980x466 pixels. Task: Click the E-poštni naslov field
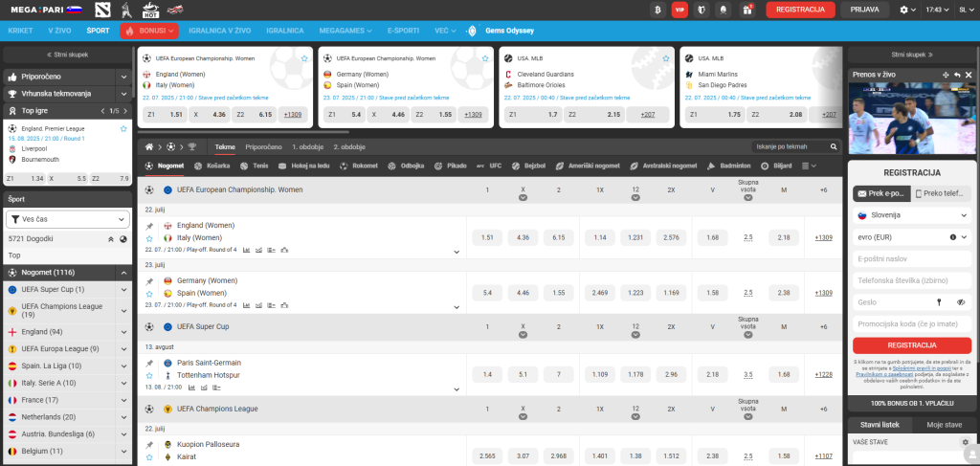912,258
